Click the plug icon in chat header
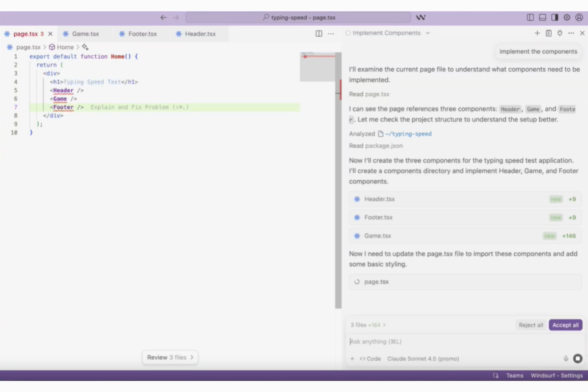 (x=560, y=33)
